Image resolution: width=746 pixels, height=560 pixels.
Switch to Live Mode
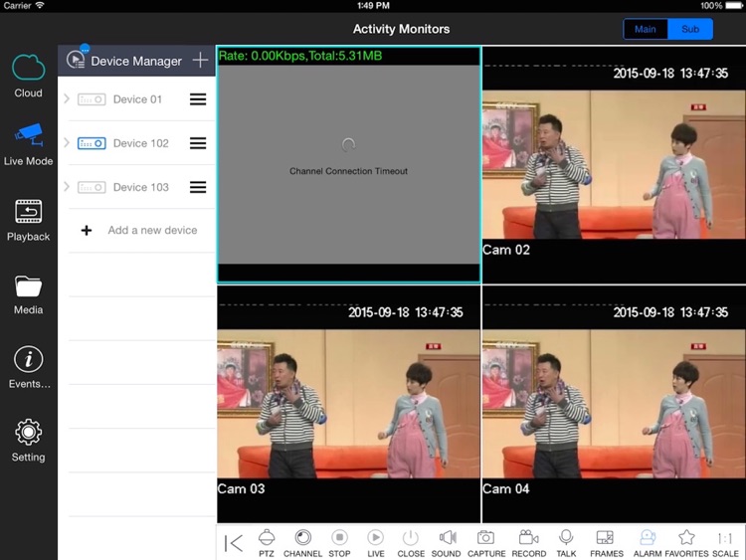pyautogui.click(x=28, y=144)
